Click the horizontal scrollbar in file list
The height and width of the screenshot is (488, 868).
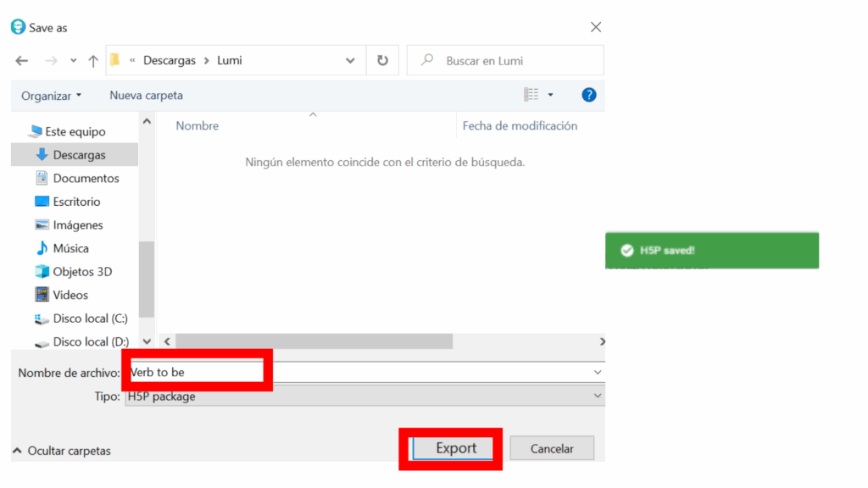tap(314, 341)
